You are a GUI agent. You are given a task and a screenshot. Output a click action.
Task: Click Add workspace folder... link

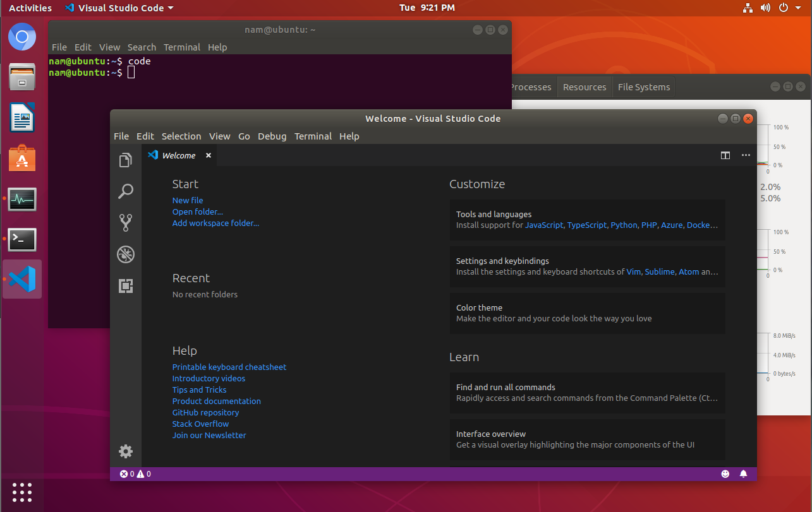[x=216, y=223]
